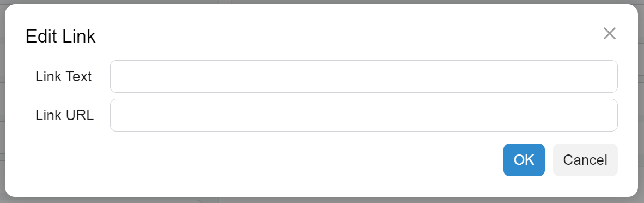Focus the Link Text input field
Screen dimensions: 644x203
coord(364,76)
